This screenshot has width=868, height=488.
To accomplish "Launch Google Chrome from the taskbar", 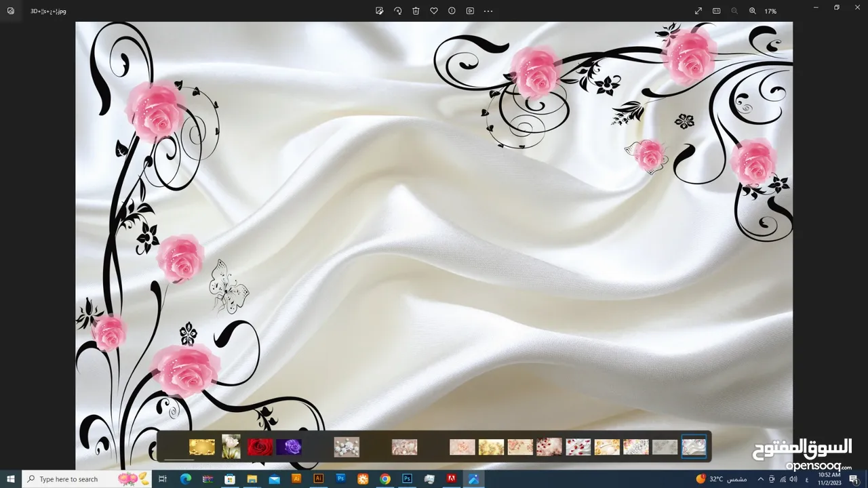I will point(385,479).
